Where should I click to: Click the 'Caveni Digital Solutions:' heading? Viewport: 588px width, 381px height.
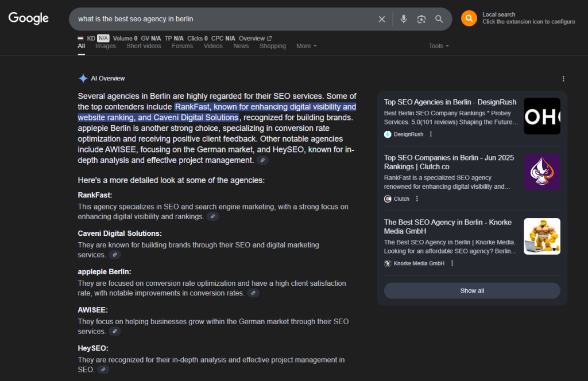[119, 234]
